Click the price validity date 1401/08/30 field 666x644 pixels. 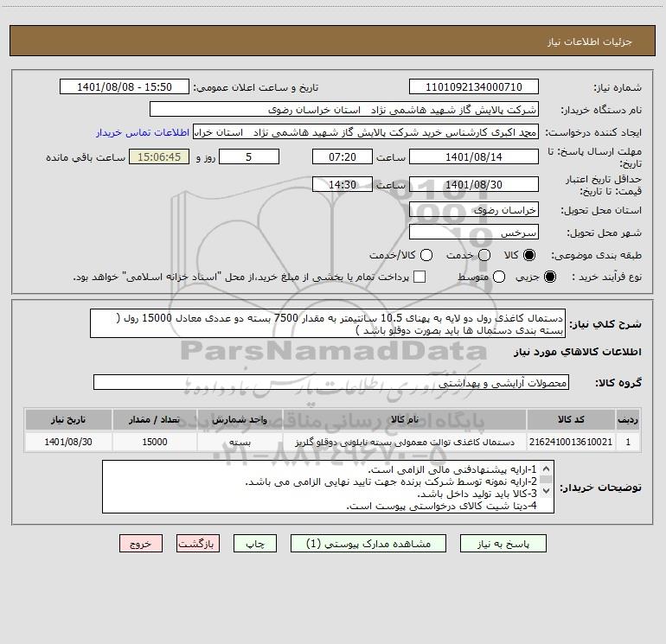coord(474,184)
